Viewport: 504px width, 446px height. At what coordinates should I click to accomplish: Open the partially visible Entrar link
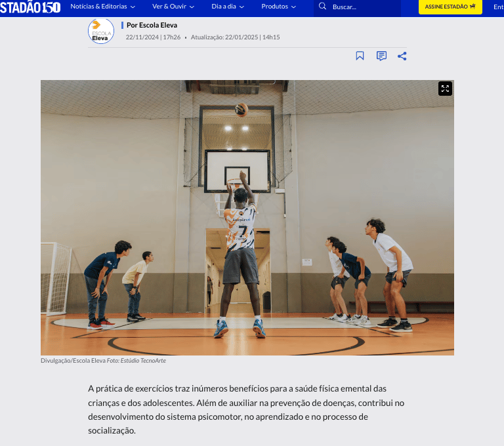(499, 7)
